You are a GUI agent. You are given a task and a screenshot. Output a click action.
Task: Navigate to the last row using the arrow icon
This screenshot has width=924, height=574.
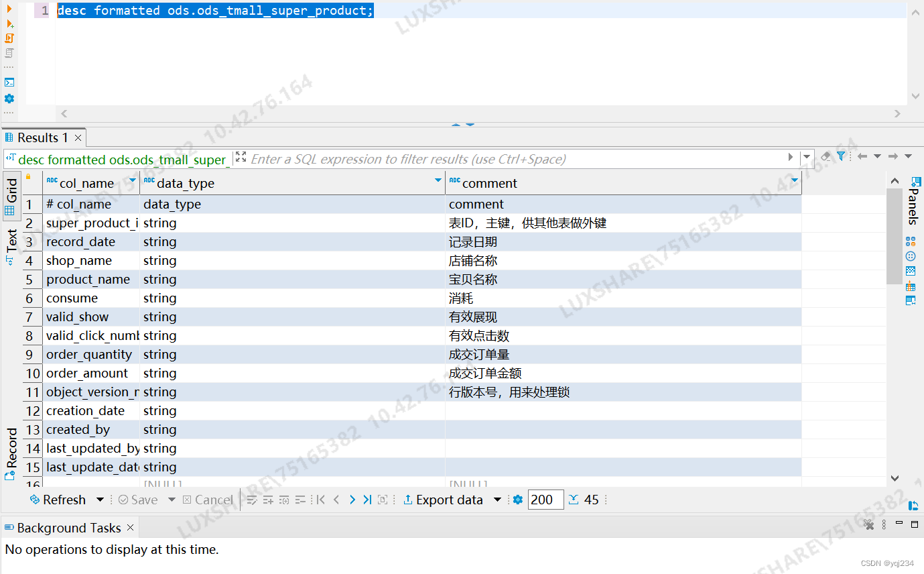366,500
